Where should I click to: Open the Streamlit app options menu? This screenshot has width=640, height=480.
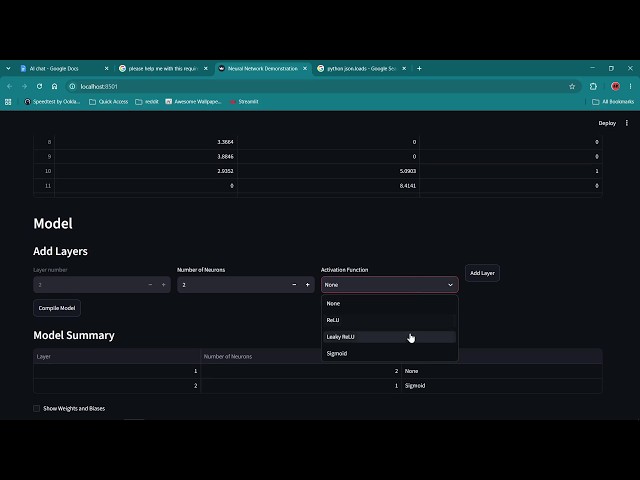(627, 123)
